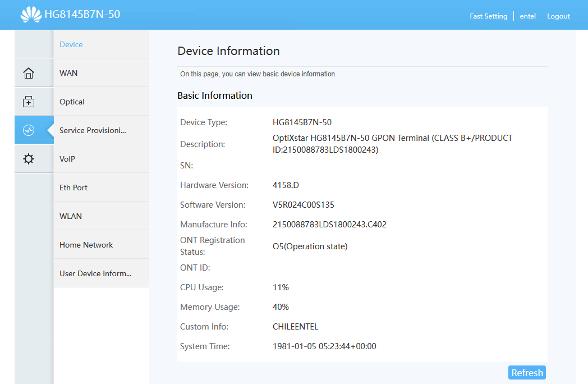Open the Device menu item

[101, 44]
